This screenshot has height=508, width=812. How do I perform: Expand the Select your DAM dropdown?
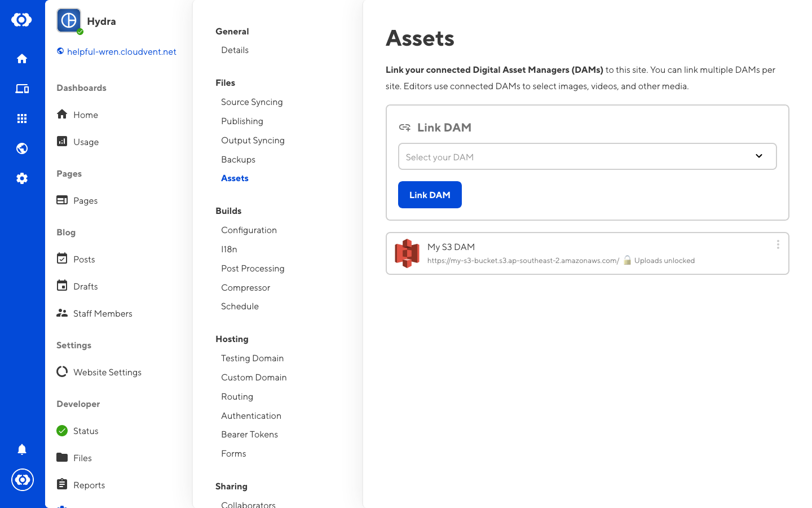pyautogui.click(x=587, y=156)
